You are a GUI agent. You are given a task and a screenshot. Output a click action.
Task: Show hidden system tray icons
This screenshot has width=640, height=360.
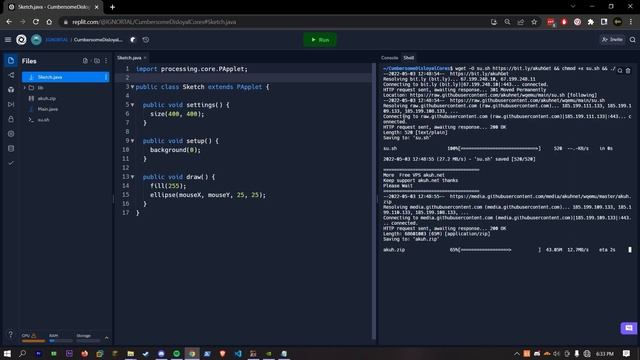tap(517, 353)
